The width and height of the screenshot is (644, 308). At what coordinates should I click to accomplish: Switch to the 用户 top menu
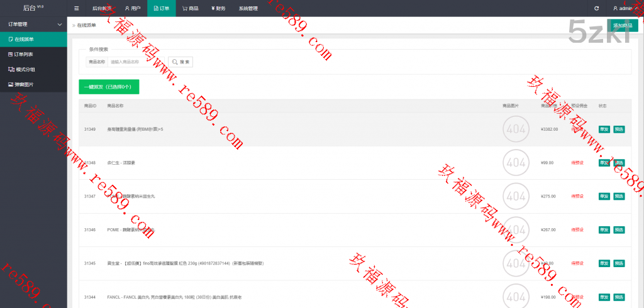coord(132,8)
